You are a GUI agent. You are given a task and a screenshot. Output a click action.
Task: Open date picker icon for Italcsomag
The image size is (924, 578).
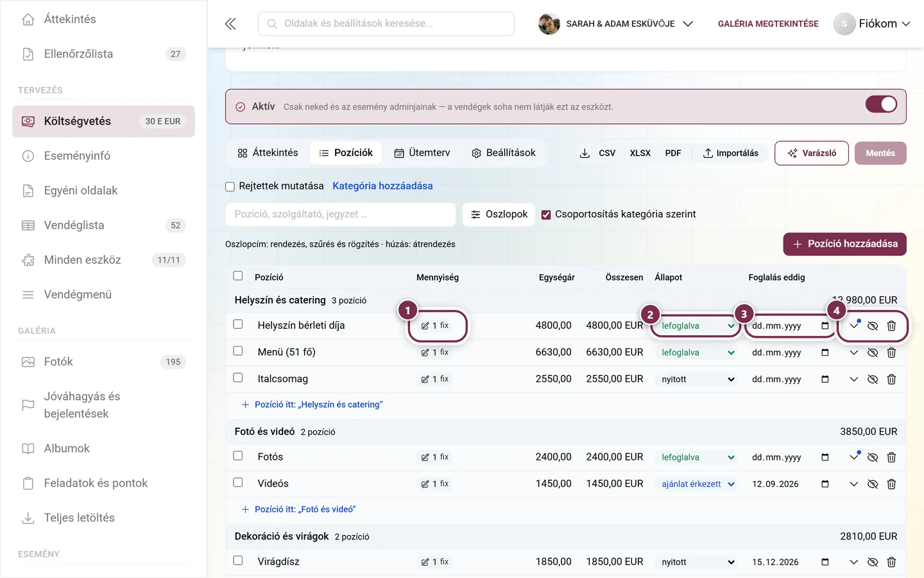[825, 380]
